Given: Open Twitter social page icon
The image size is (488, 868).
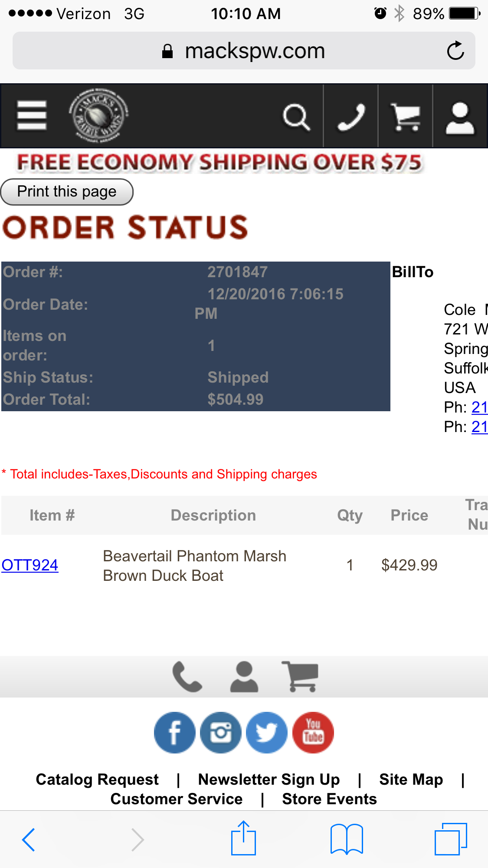Looking at the screenshot, I should click(267, 733).
